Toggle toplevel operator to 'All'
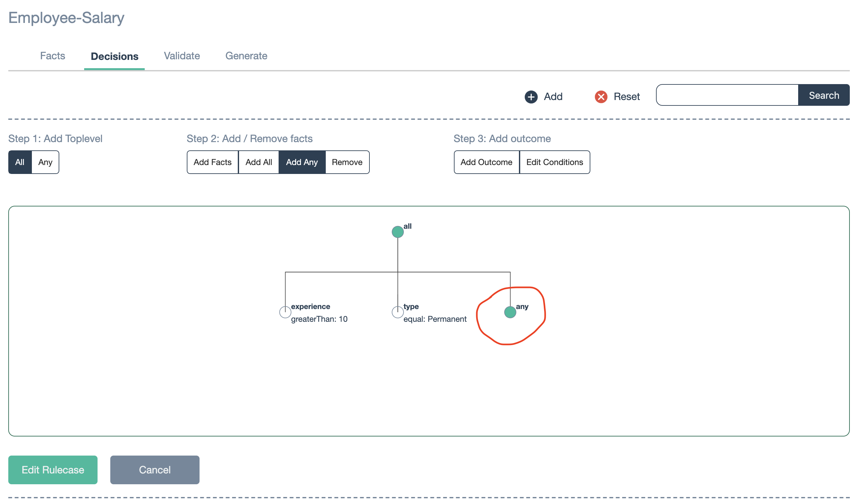Viewport: 860px width, 504px height. (x=20, y=162)
